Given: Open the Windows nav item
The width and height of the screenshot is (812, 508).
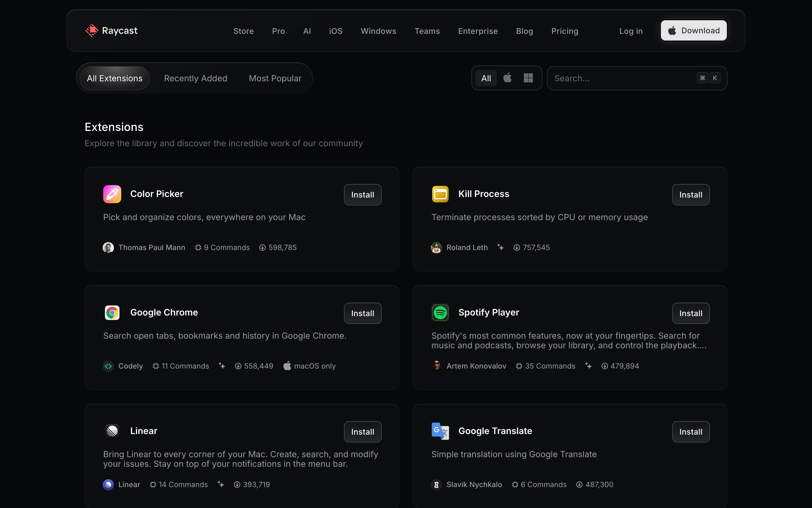Looking at the screenshot, I should [378, 31].
